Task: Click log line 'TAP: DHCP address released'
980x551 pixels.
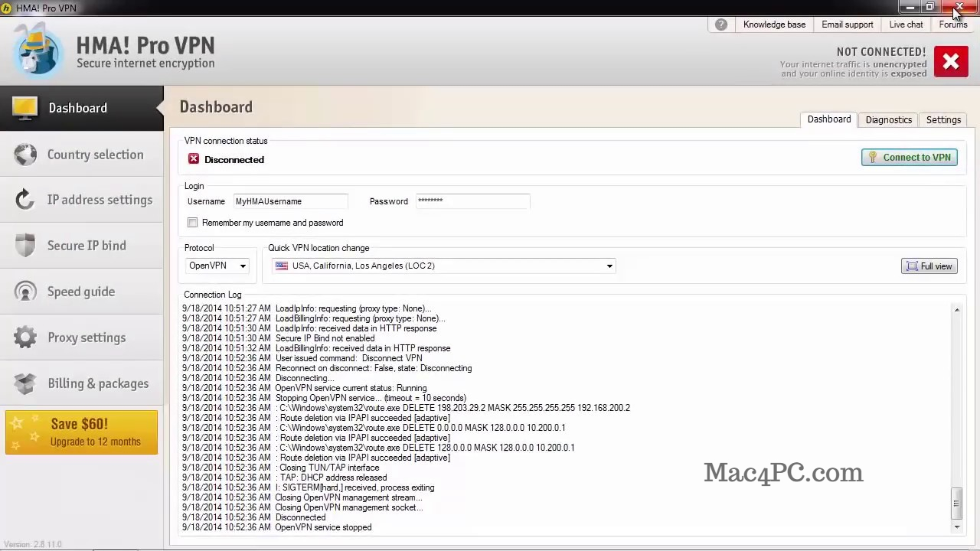Action: (284, 478)
